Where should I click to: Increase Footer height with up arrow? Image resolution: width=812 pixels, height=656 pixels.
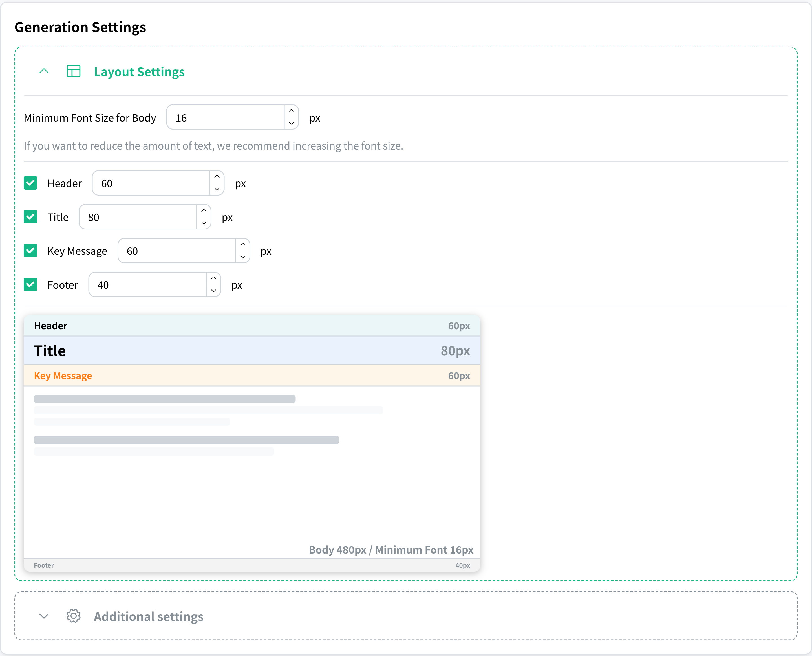[x=214, y=278]
